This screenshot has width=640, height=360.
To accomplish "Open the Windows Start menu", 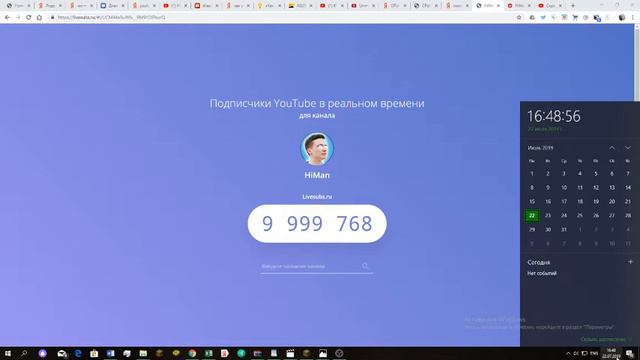I will click(x=8, y=353).
